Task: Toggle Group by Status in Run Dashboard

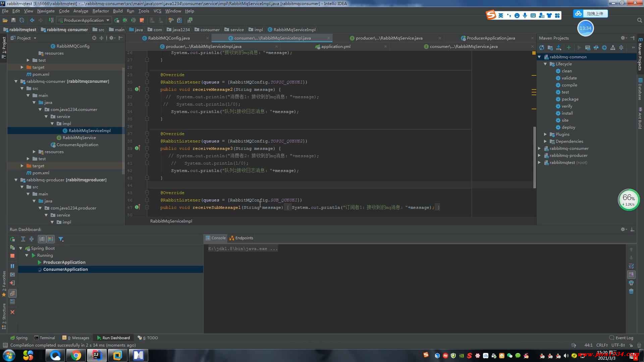Action: tap(50, 239)
